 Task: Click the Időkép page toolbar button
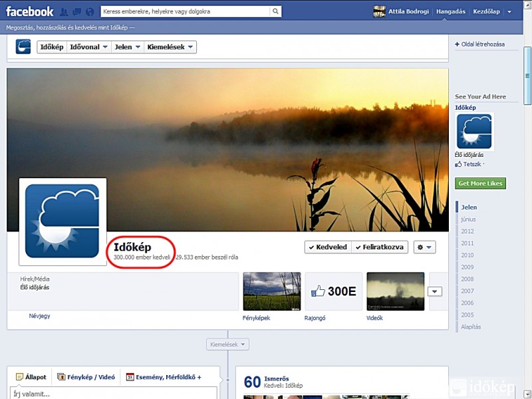pos(52,47)
